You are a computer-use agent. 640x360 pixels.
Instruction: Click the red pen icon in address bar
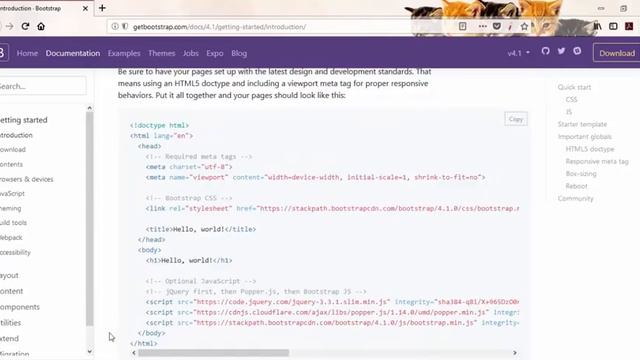(510, 27)
